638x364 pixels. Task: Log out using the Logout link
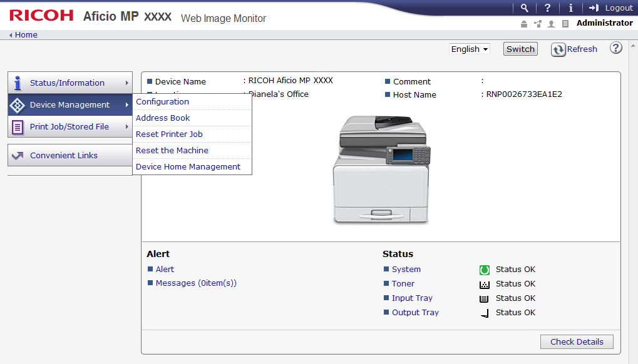coord(612,8)
